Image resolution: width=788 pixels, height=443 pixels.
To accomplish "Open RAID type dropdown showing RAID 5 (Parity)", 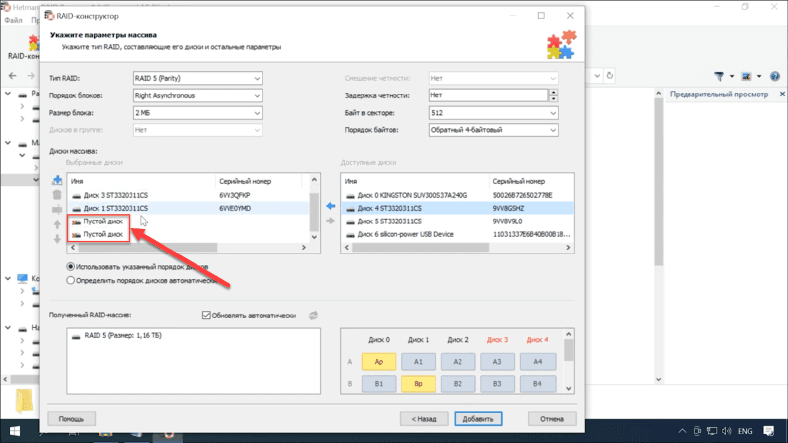I will click(198, 78).
